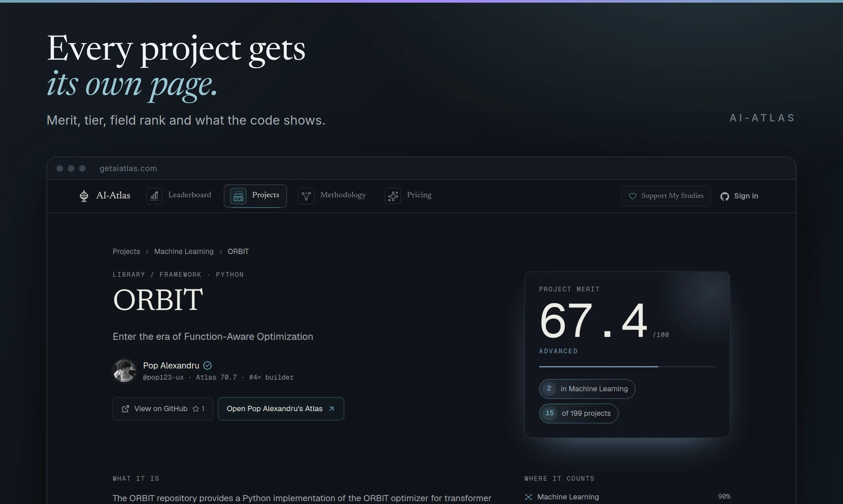The width and height of the screenshot is (843, 504).
Task: Click the arrow icon on Open Pop Alexandru's Atlas
Action: tap(332, 409)
